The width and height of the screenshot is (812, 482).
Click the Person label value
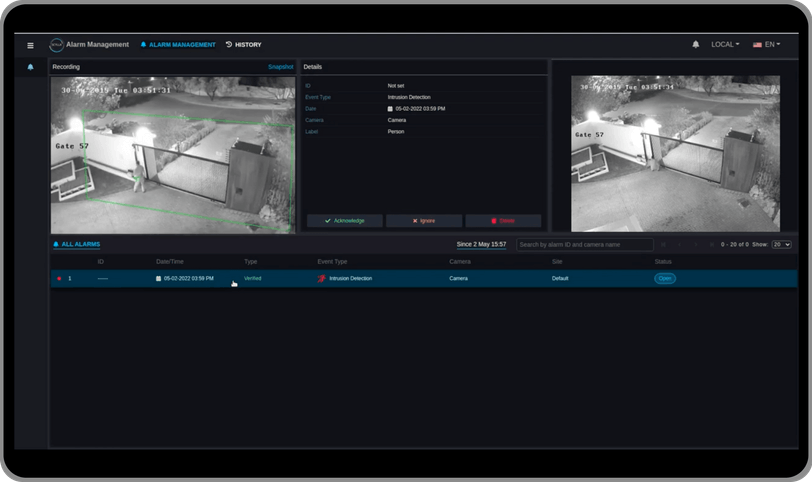pyautogui.click(x=396, y=132)
